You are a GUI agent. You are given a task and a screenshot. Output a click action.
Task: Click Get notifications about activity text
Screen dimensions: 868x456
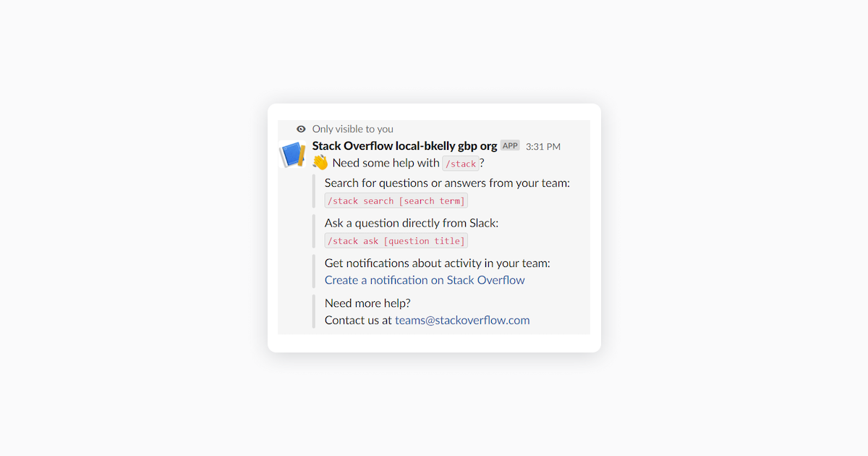pyautogui.click(x=438, y=263)
